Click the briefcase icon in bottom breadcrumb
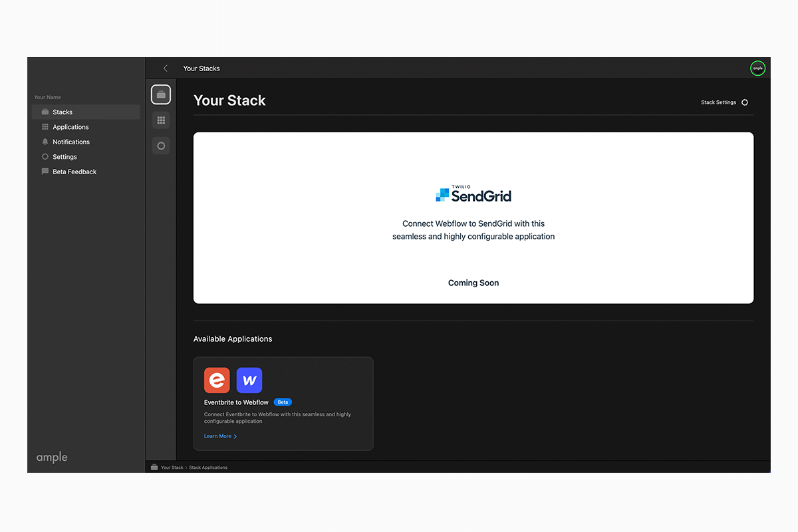This screenshot has height=532, width=798. click(154, 467)
